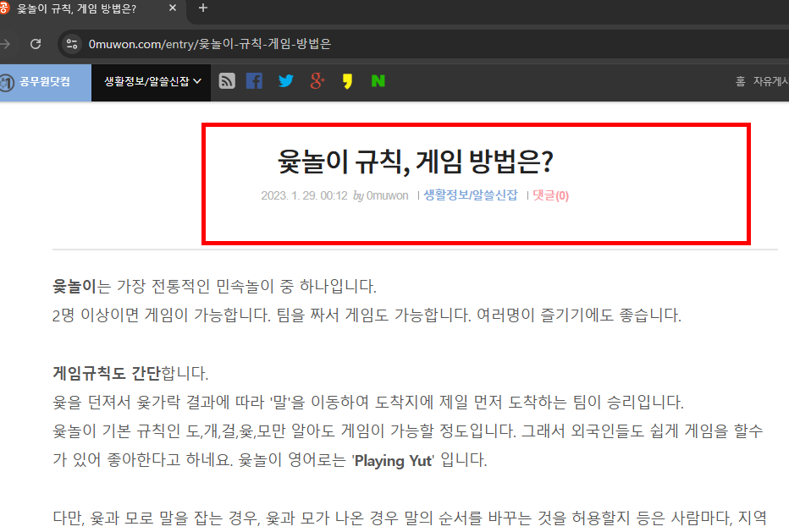Click the Twitter bird icon
This screenshot has width=789, height=532.
click(x=285, y=80)
